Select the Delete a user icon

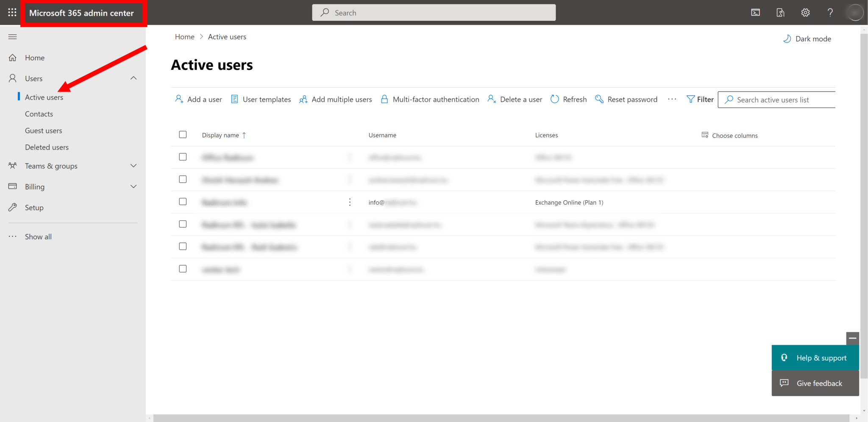(492, 99)
